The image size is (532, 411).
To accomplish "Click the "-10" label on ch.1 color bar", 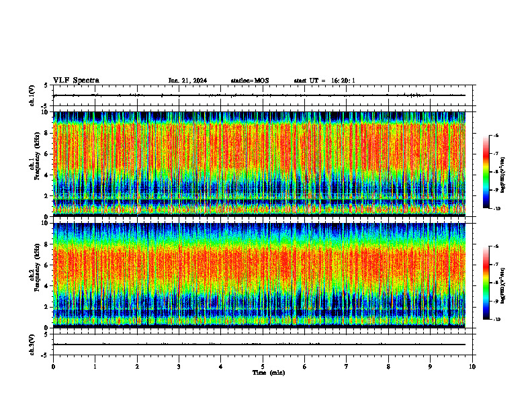I will 496,209.
